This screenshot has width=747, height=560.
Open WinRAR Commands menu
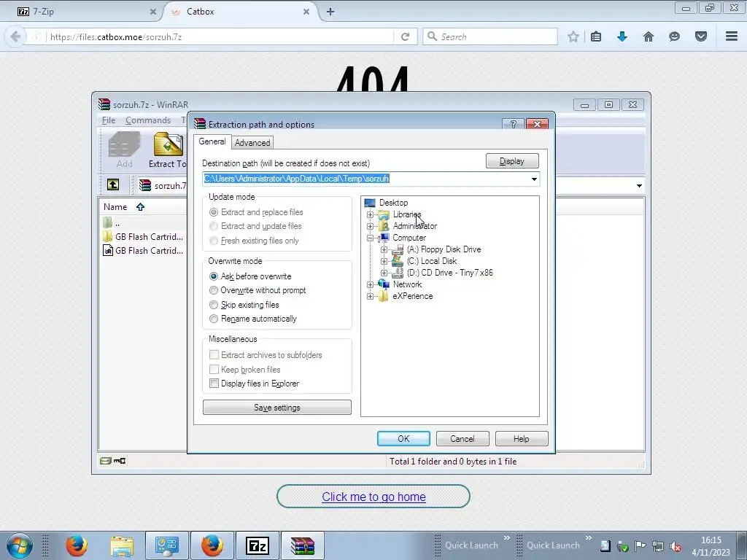click(148, 120)
